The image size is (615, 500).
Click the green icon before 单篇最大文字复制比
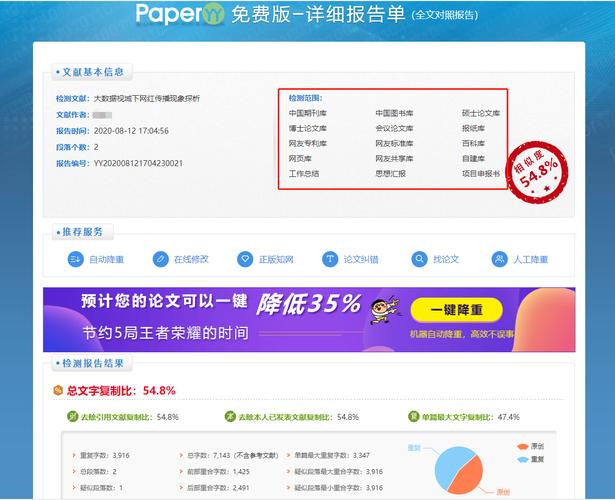click(413, 416)
